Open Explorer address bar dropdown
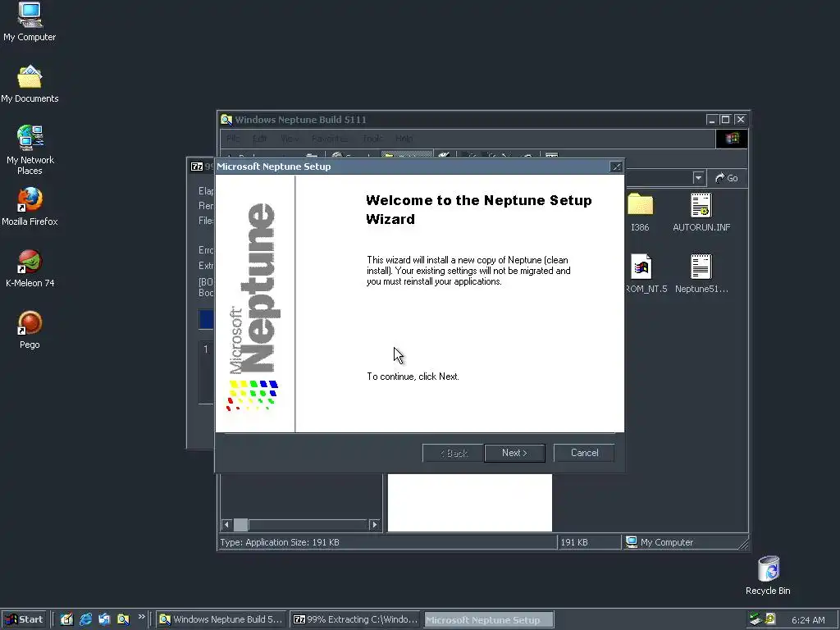This screenshot has width=840, height=630. [x=697, y=178]
